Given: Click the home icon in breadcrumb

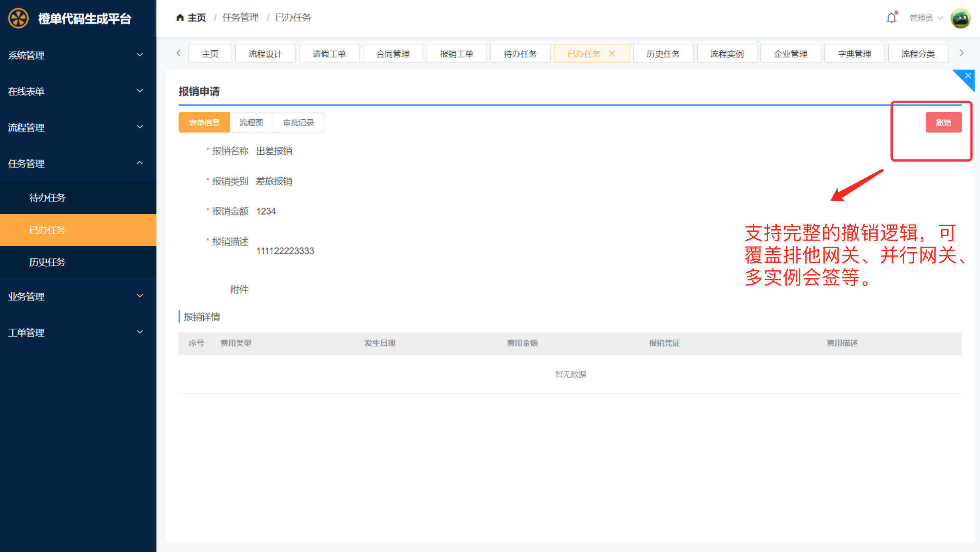Looking at the screenshot, I should (x=180, y=18).
